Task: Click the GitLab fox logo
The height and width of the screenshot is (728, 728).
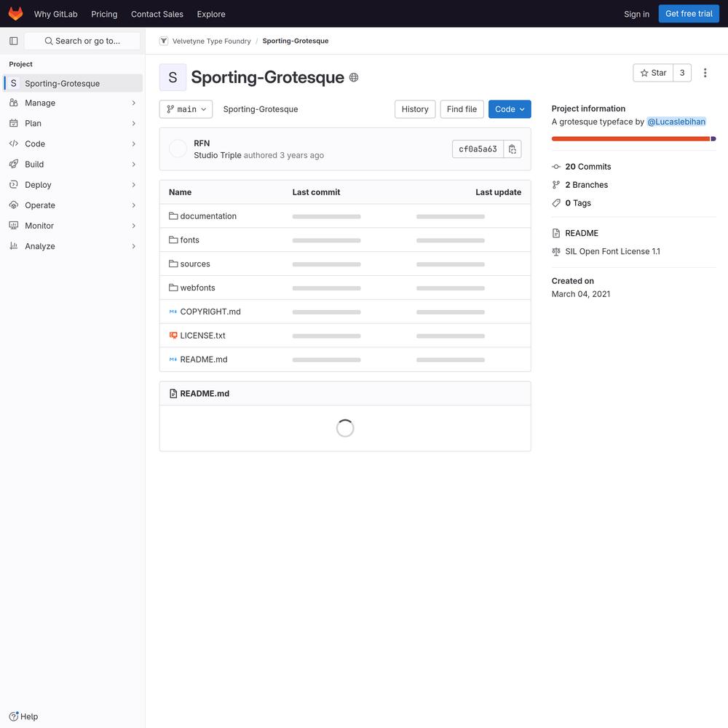Action: (15, 13)
